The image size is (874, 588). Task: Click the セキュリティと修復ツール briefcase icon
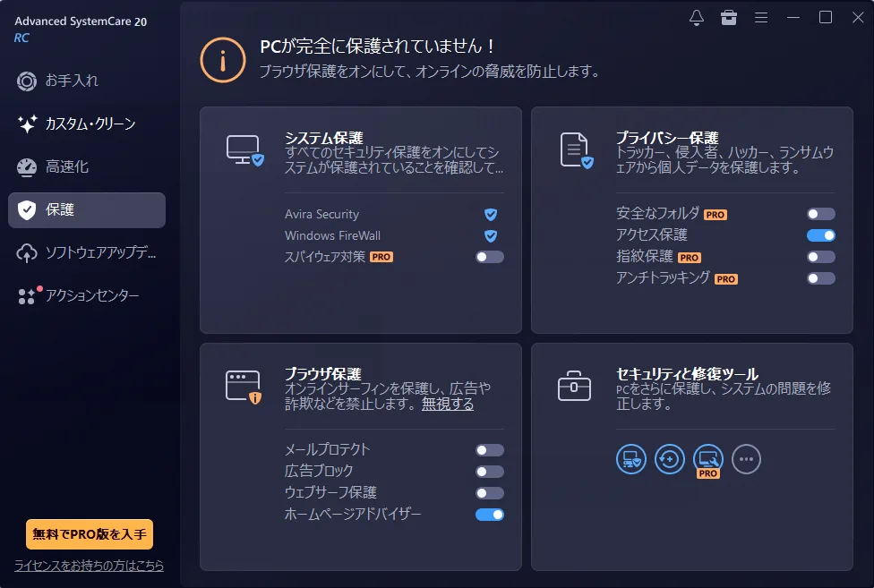(x=574, y=386)
